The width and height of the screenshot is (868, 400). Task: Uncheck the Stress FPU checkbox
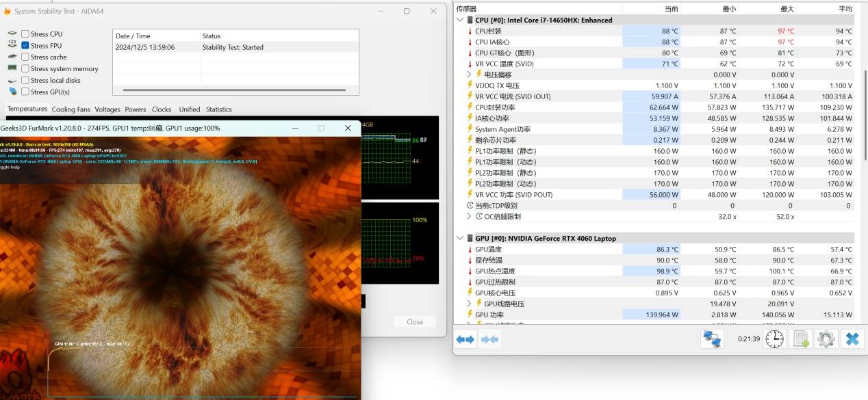click(25, 46)
